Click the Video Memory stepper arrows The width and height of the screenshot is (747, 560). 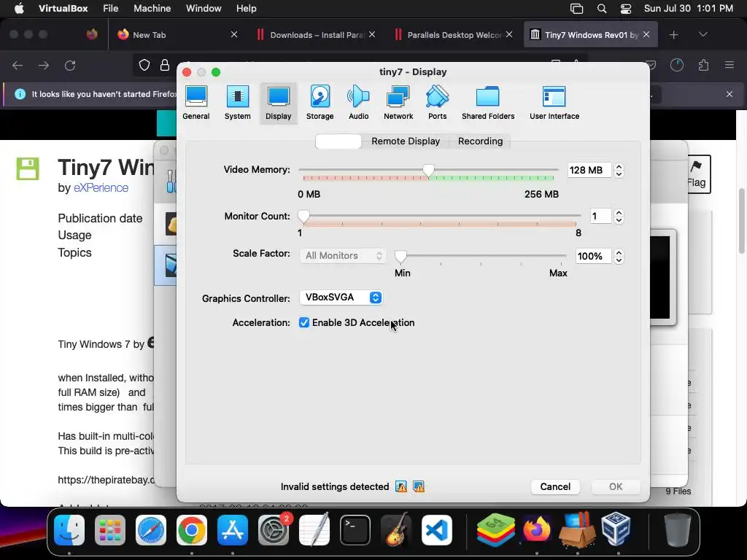pos(619,171)
